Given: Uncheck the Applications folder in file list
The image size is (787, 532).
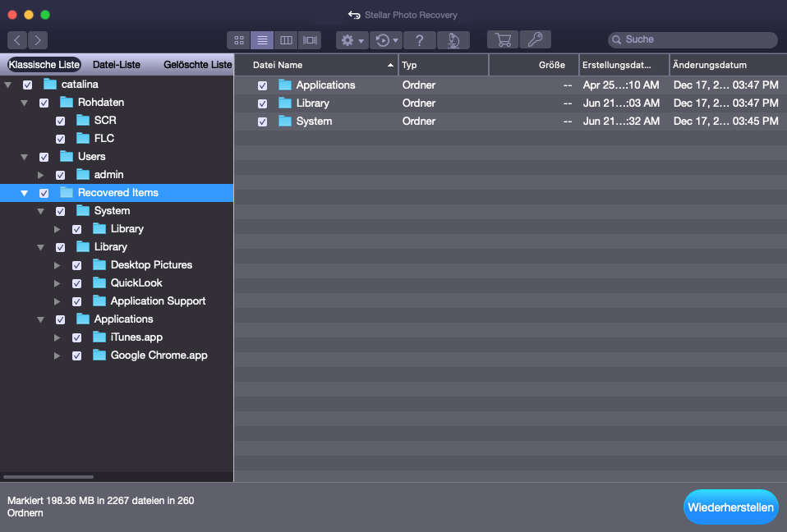Looking at the screenshot, I should click(x=262, y=85).
